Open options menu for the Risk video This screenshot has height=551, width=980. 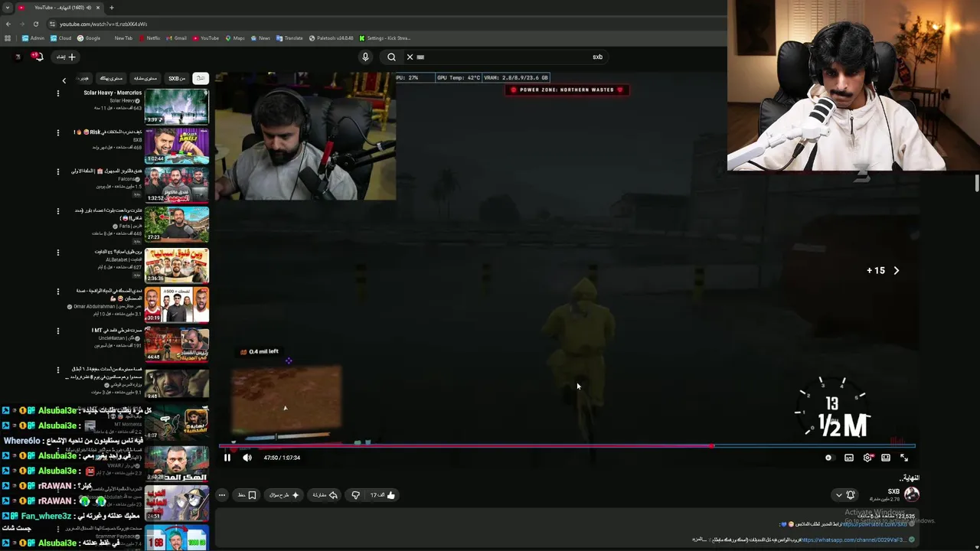coord(57,132)
